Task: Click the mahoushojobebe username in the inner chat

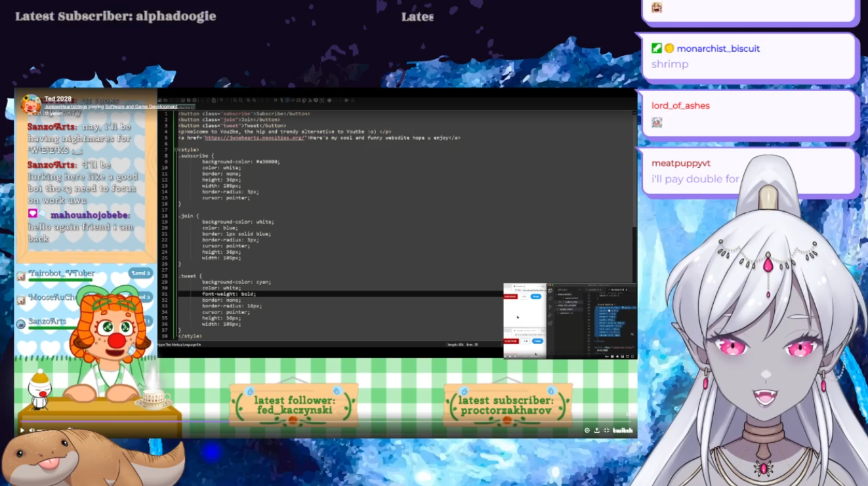Action: click(x=90, y=215)
